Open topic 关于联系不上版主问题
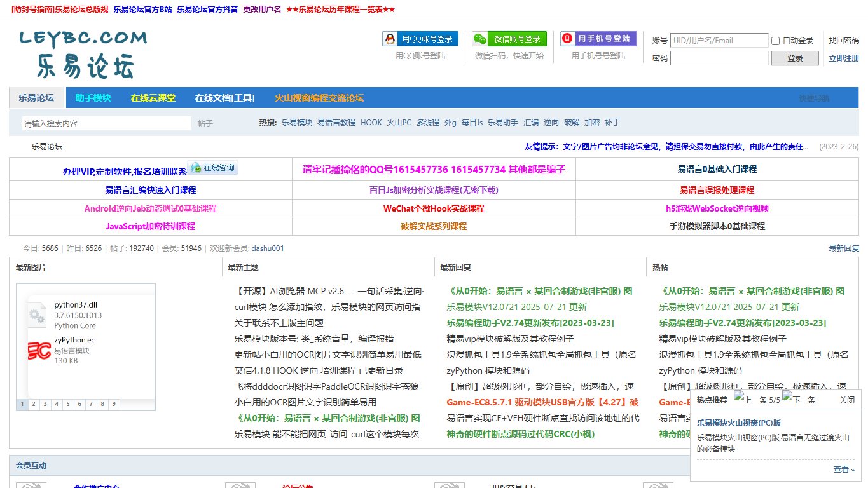Image resolution: width=868 pixels, height=488 pixels. (x=279, y=323)
